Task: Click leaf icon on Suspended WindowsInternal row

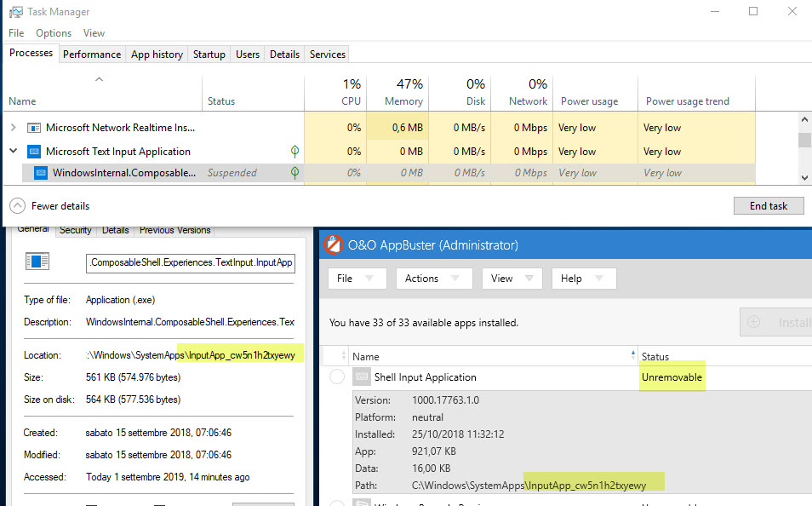Action: (294, 173)
